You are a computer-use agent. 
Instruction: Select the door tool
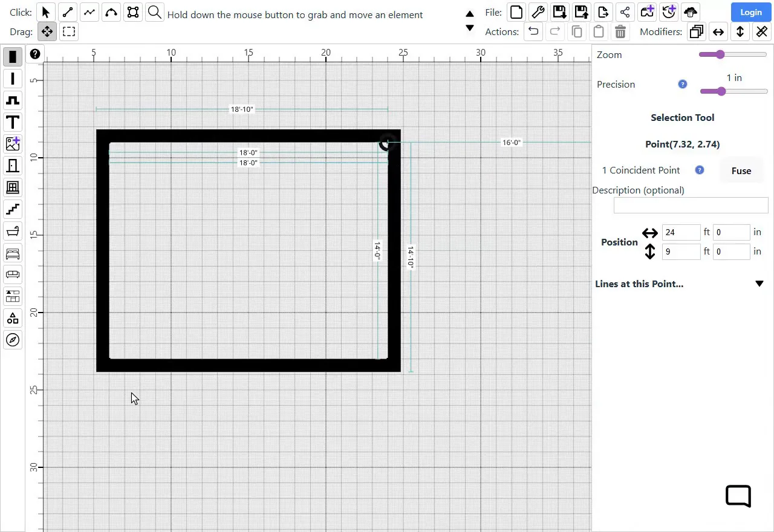pos(13,166)
